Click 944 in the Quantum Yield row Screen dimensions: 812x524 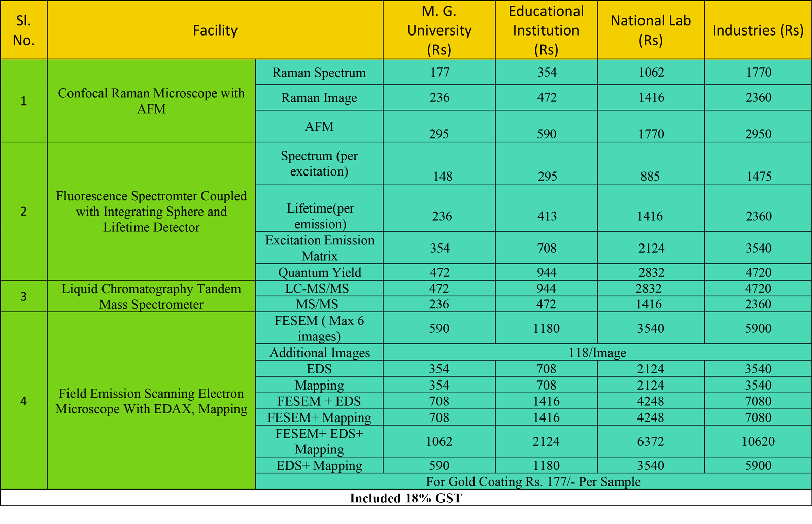pos(547,272)
